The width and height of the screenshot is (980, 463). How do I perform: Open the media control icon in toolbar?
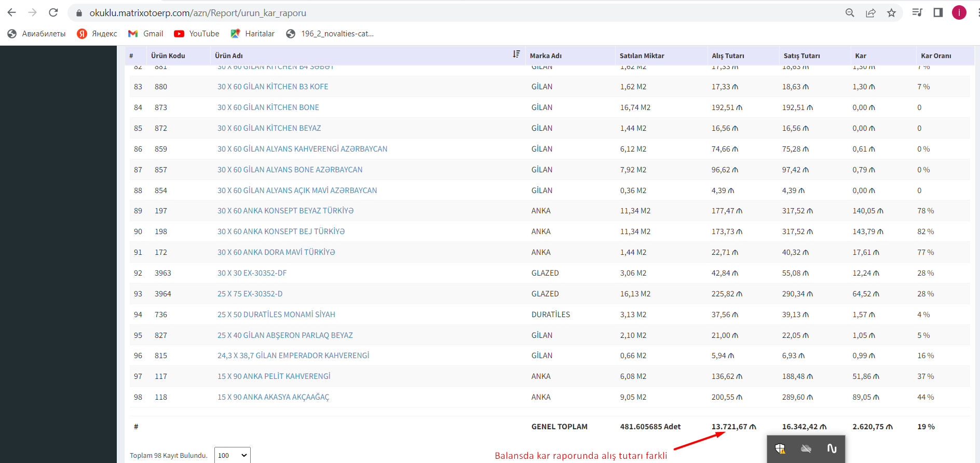click(917, 12)
